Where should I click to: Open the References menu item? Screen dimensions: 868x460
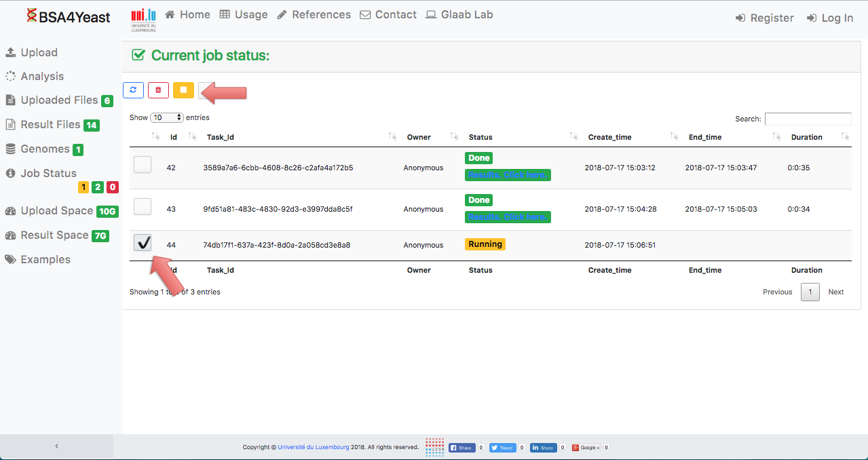314,15
